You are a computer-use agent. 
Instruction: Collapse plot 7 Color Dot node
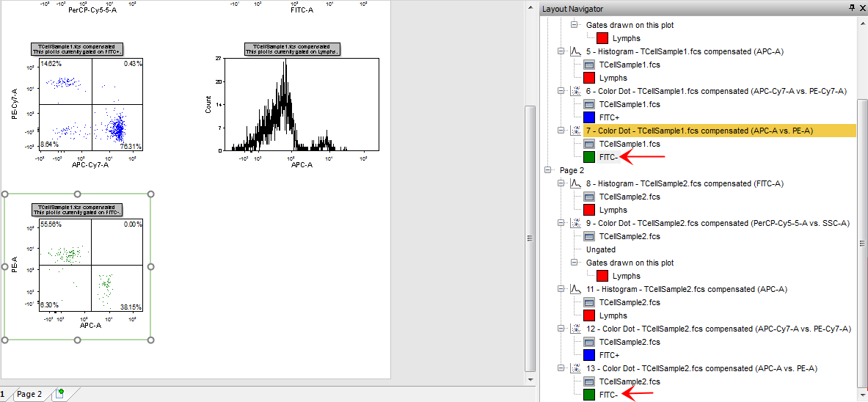pyautogui.click(x=562, y=131)
